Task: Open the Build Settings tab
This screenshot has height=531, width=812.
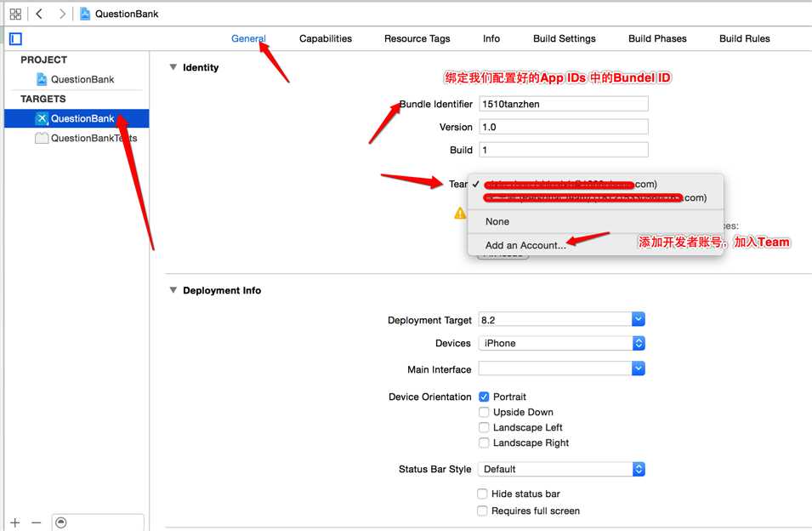Action: (x=565, y=38)
